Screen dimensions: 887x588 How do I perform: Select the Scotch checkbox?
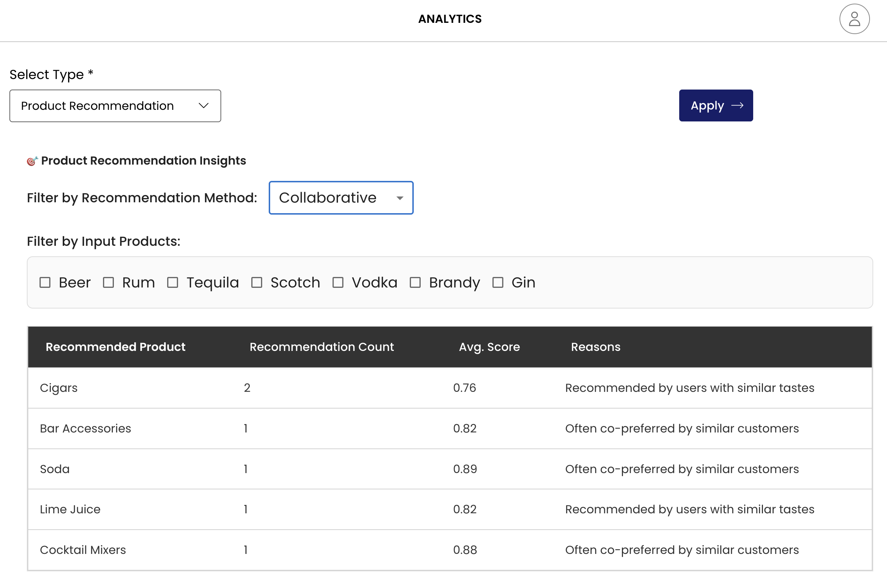click(256, 282)
